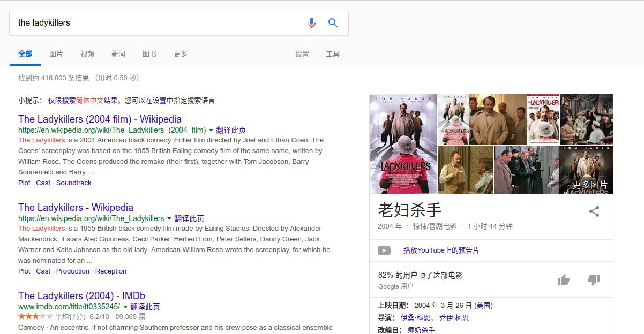This screenshot has height=334, width=644.
Task: Open the 师奶杀手 adaptation link
Action: [x=421, y=330]
